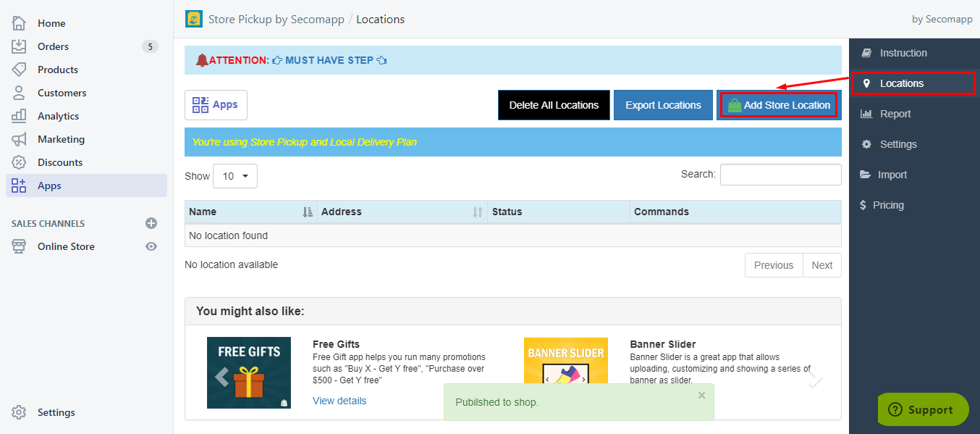980x434 pixels.
Task: Click the Next pagination button
Action: [822, 265]
